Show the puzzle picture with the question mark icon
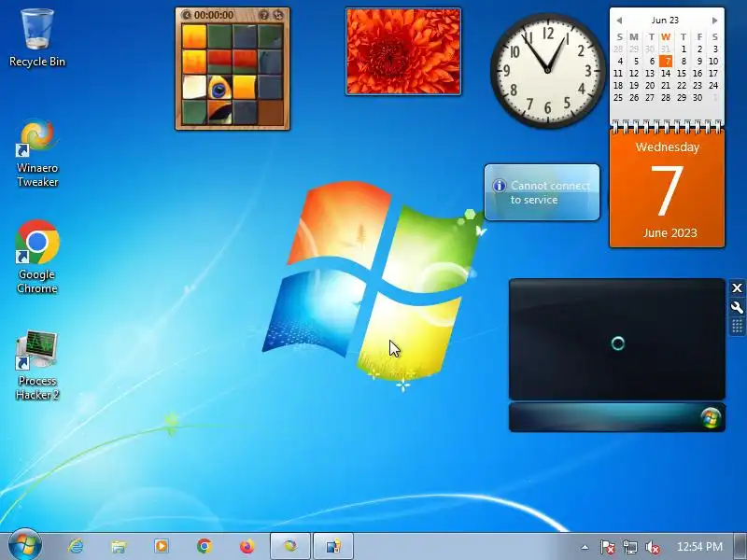The height and width of the screenshot is (560, 747). pos(263,15)
